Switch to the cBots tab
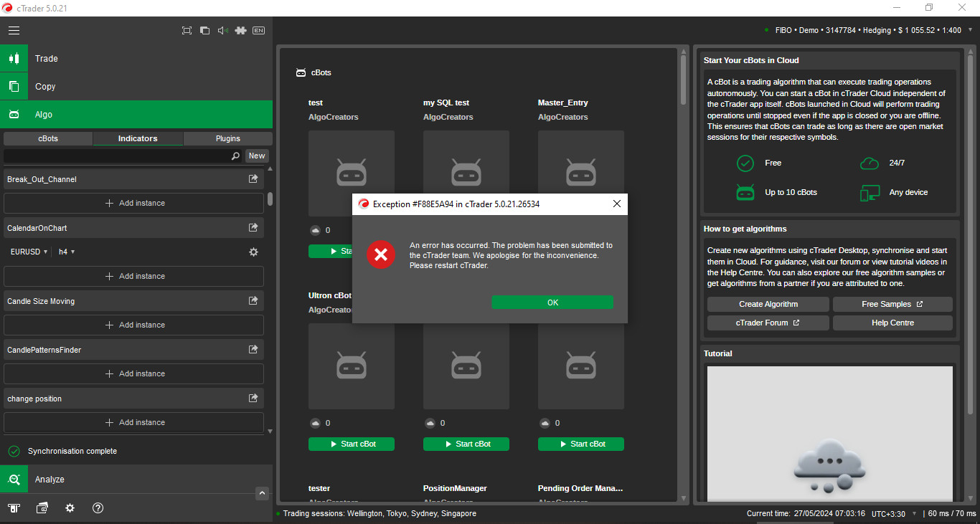Image resolution: width=980 pixels, height=524 pixels. 48,138
